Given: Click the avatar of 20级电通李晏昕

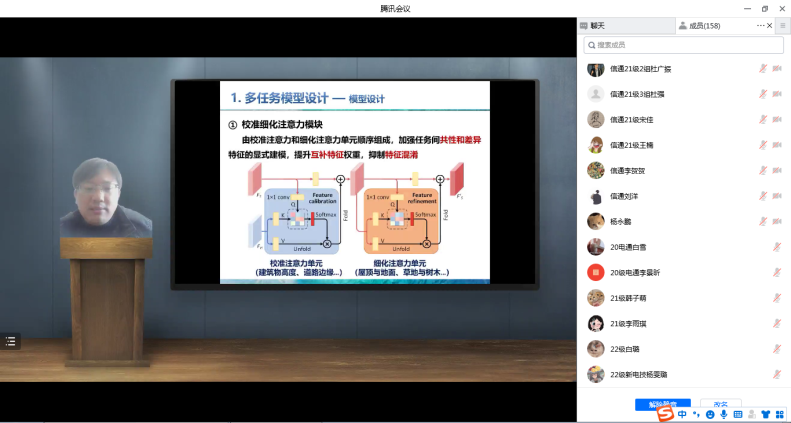Looking at the screenshot, I should (595, 272).
